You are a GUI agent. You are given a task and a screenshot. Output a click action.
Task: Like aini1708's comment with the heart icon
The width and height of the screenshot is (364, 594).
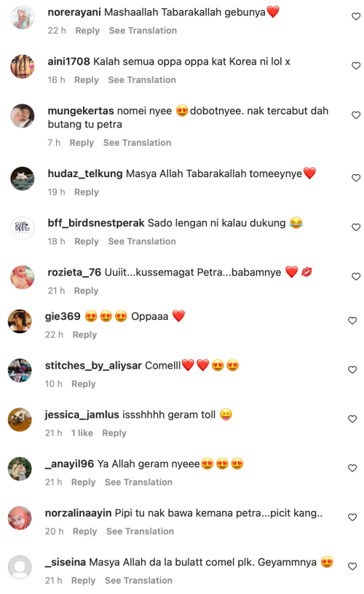[356, 66]
